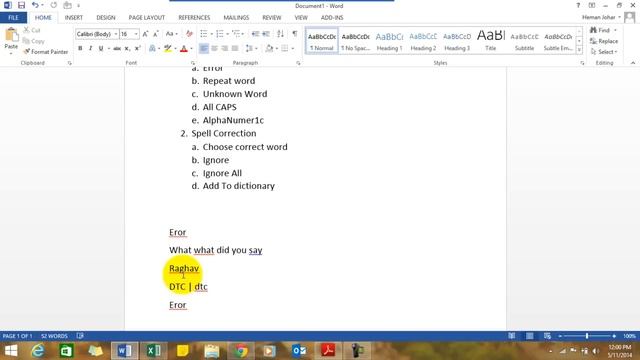Click the Save icon in quick access toolbar

click(x=21, y=5)
